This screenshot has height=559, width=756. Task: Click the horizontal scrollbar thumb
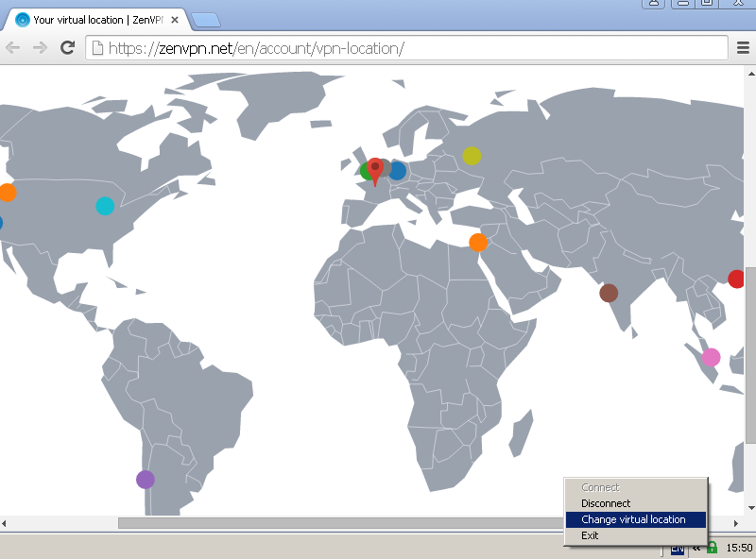341,523
